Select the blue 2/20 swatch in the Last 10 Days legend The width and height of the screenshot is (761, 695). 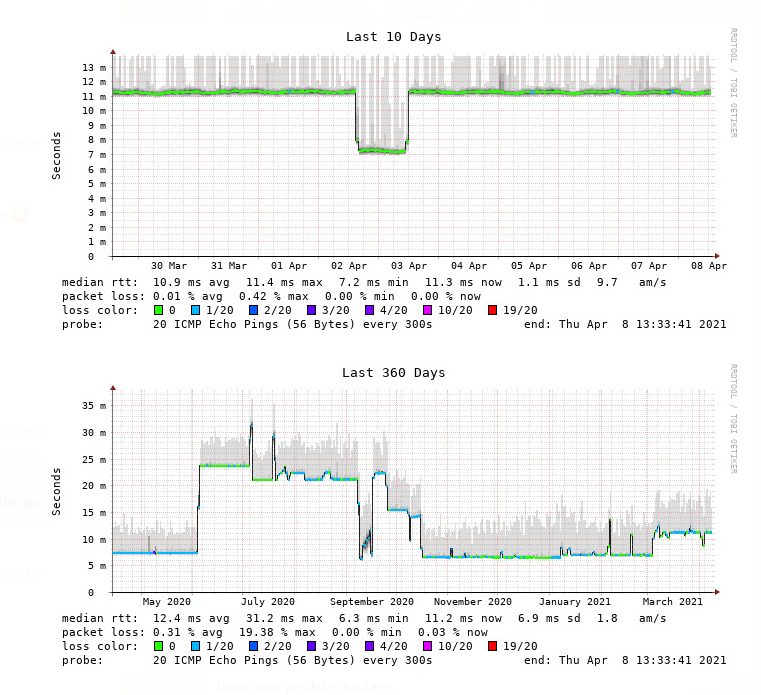point(253,311)
